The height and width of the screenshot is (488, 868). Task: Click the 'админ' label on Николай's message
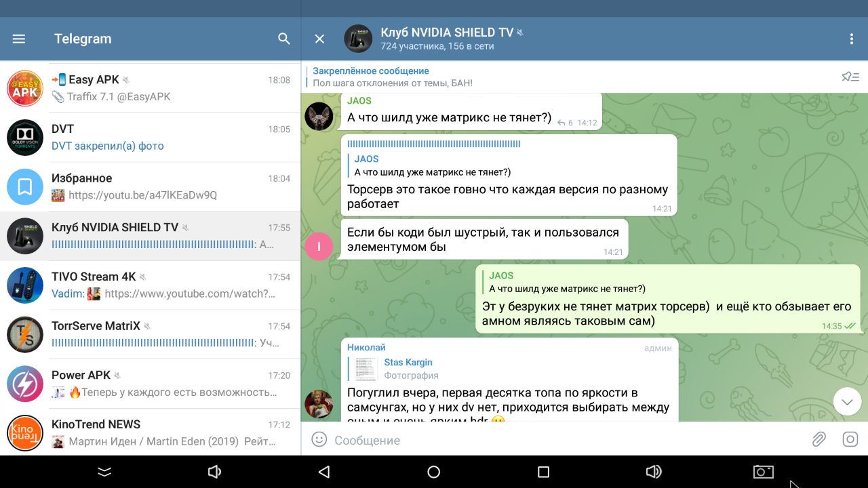point(658,348)
